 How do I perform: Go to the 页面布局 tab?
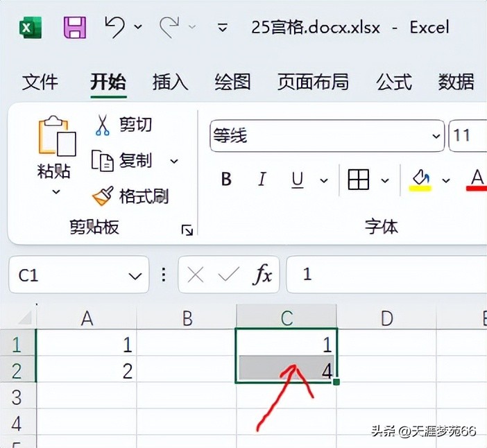[x=313, y=82]
